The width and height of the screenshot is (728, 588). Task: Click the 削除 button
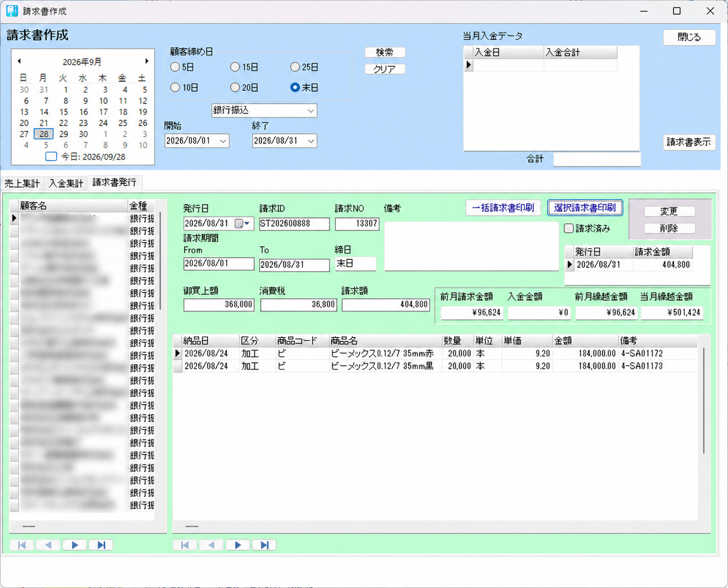[669, 229]
